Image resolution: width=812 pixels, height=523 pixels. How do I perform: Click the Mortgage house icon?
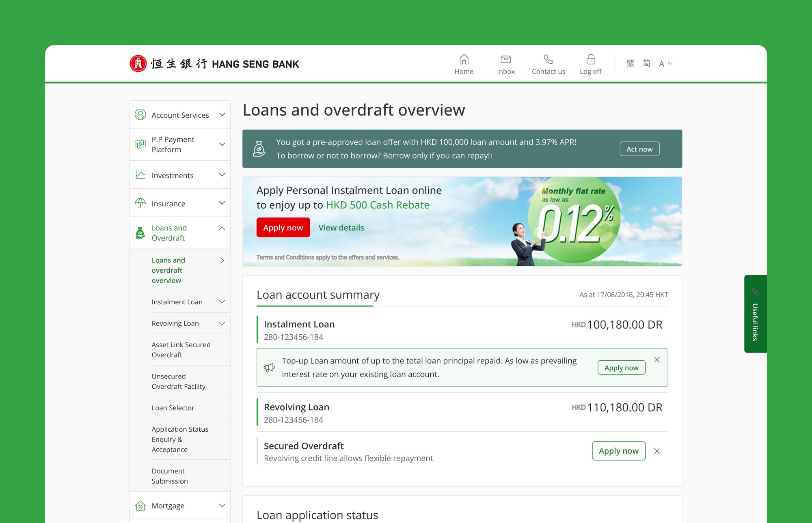pos(140,506)
